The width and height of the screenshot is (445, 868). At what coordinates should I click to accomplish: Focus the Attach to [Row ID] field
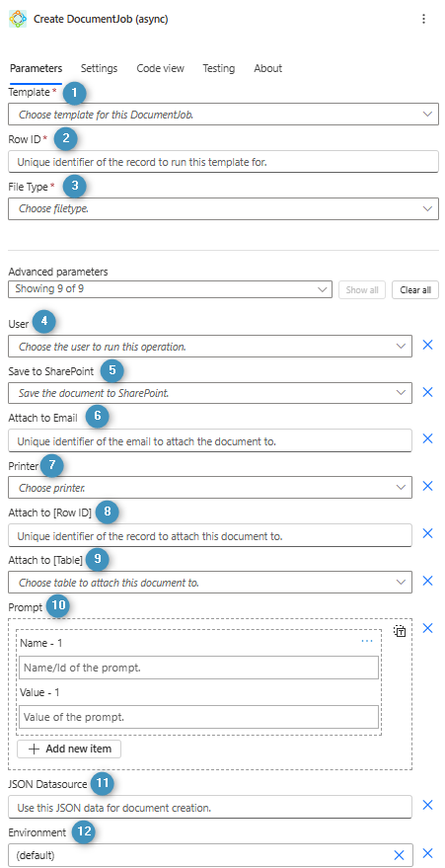point(210,536)
